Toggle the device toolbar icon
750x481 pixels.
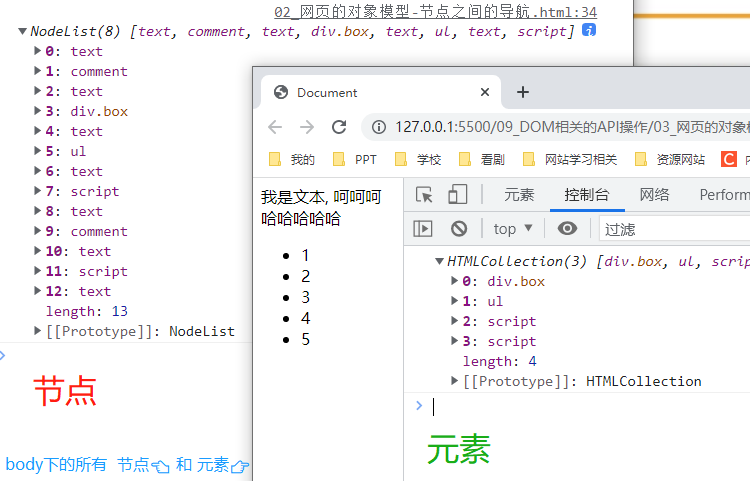click(457, 195)
